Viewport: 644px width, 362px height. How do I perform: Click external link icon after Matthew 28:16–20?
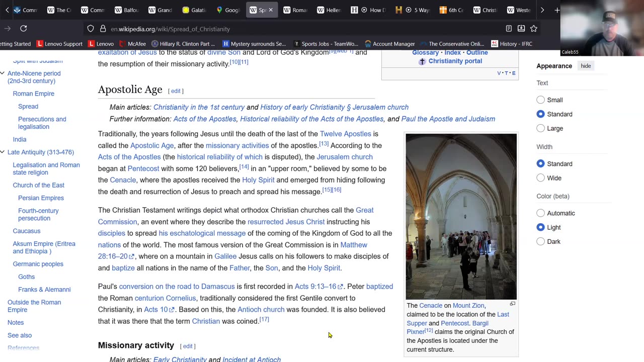(x=132, y=257)
